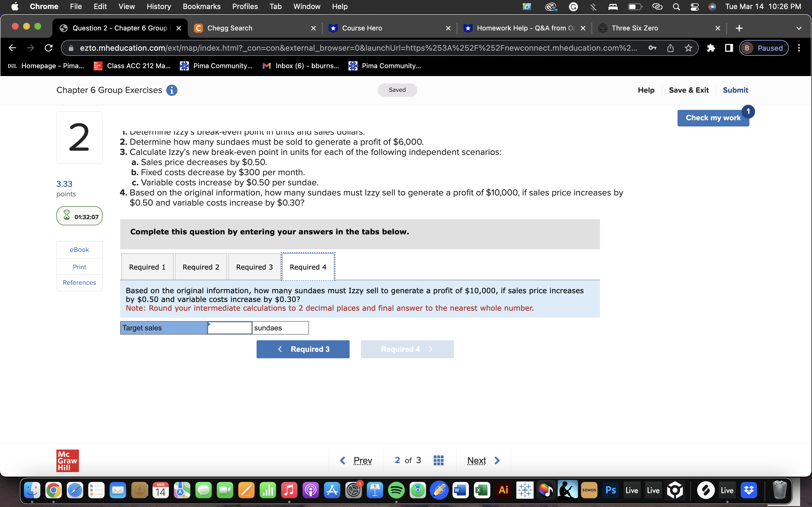Switch to the Required 2 tab

(201, 267)
